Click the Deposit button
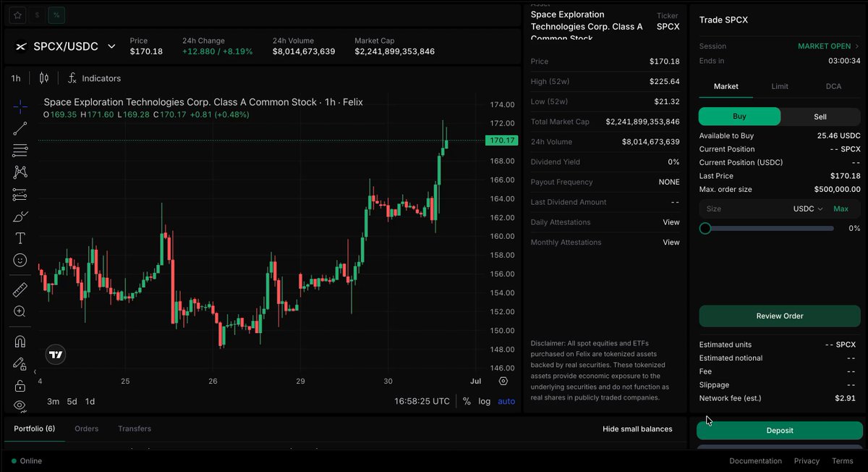Screen dimensions: 868x472 (x=780, y=430)
